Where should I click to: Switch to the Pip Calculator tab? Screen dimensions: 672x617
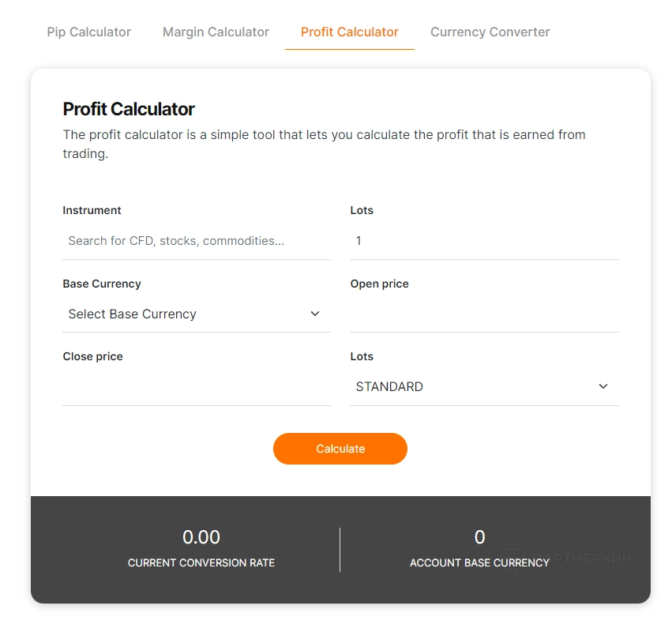click(x=88, y=32)
